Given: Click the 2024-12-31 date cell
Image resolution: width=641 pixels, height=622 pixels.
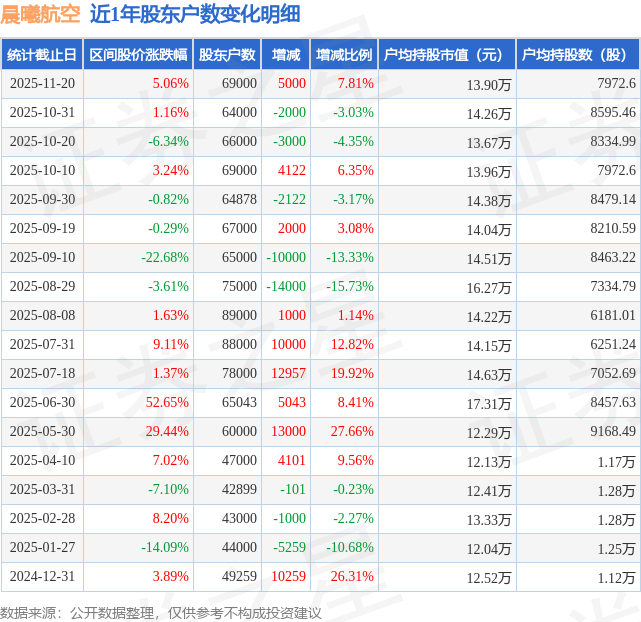Looking at the screenshot, I should 41,576.
